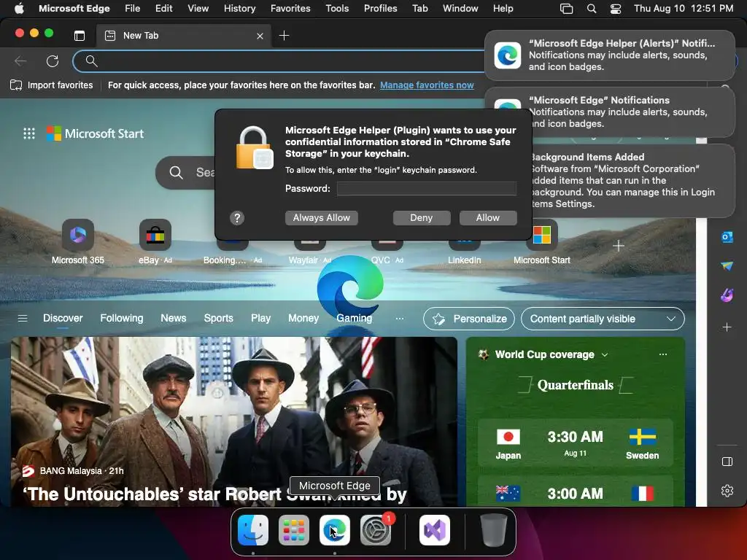
Task: Reload the page with the refresh icon
Action: click(x=53, y=61)
